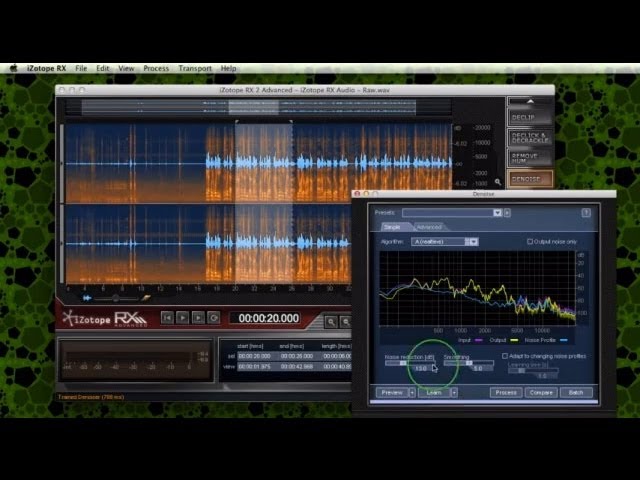The height and width of the screenshot is (480, 640).
Task: Expand the Learn options arrow
Action: (x=454, y=392)
